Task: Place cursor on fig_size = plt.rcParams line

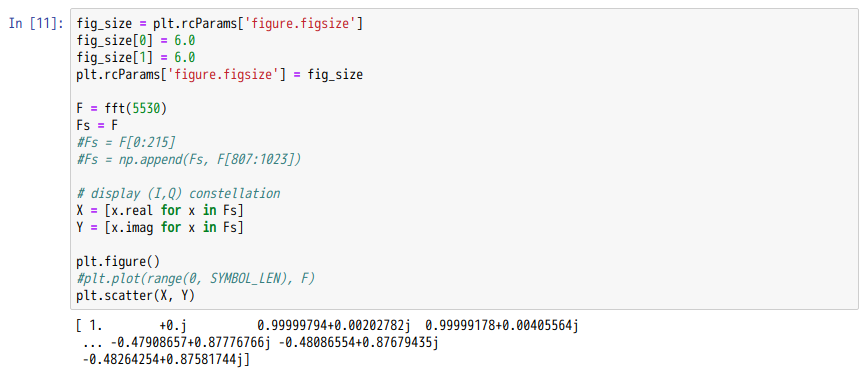Action: coord(220,24)
